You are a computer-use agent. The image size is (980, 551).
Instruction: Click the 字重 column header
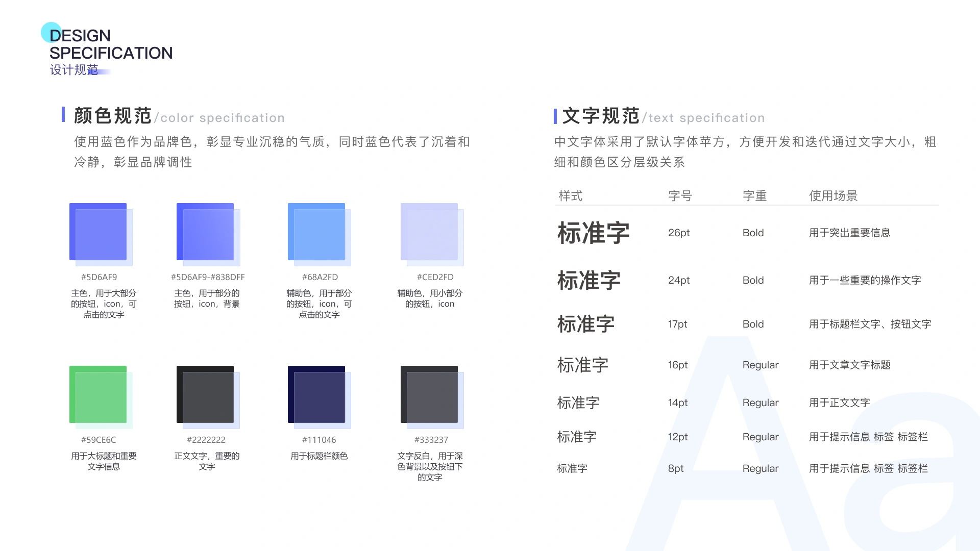pyautogui.click(x=754, y=196)
